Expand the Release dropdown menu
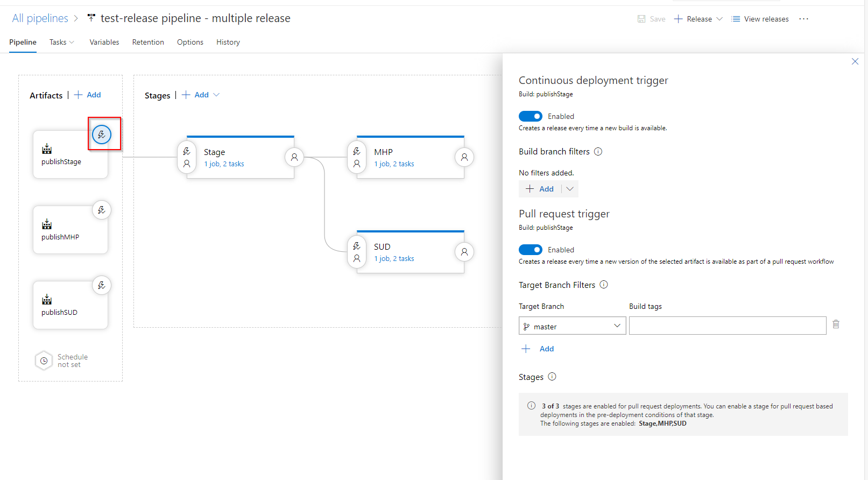This screenshot has height=480, width=868. pyautogui.click(x=719, y=19)
